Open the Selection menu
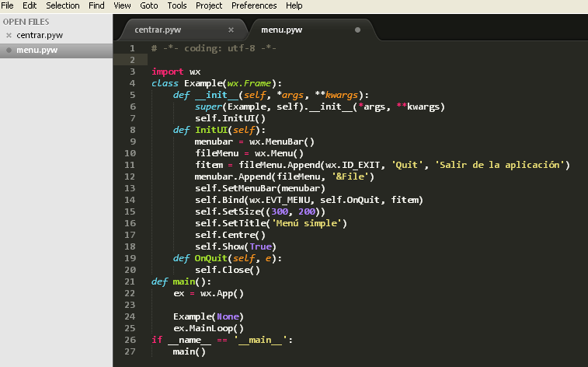The image size is (588, 367). [63, 5]
